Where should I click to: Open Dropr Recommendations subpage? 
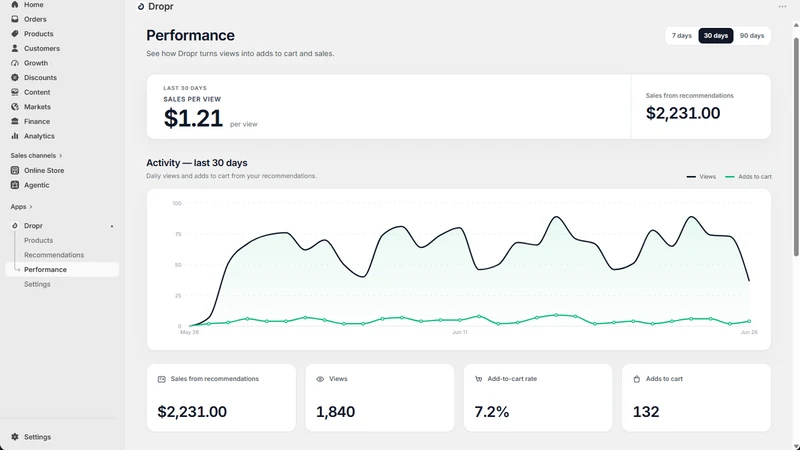[54, 255]
